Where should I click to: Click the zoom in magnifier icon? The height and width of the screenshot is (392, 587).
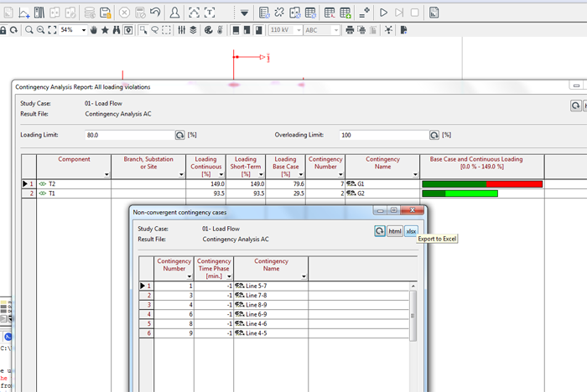point(29,30)
